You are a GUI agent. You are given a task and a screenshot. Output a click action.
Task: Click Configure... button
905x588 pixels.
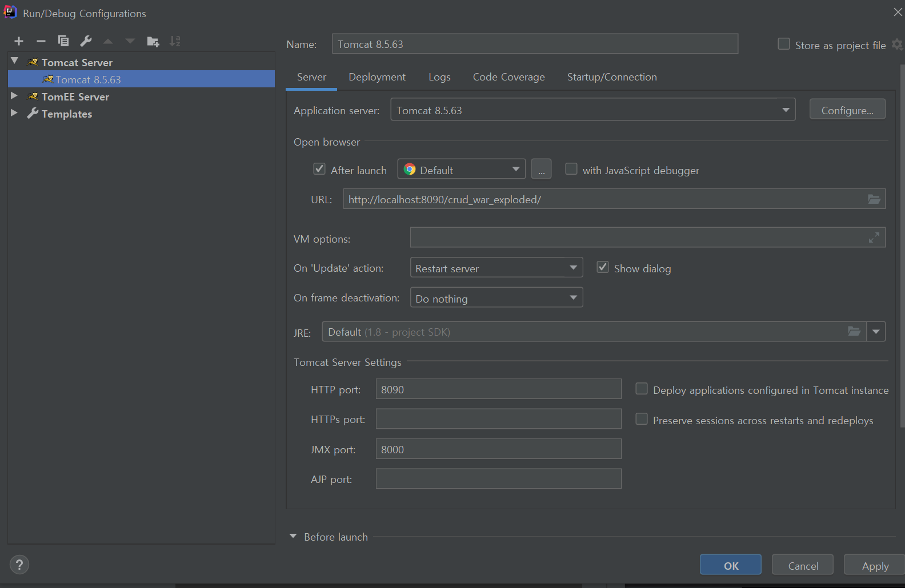pos(847,110)
